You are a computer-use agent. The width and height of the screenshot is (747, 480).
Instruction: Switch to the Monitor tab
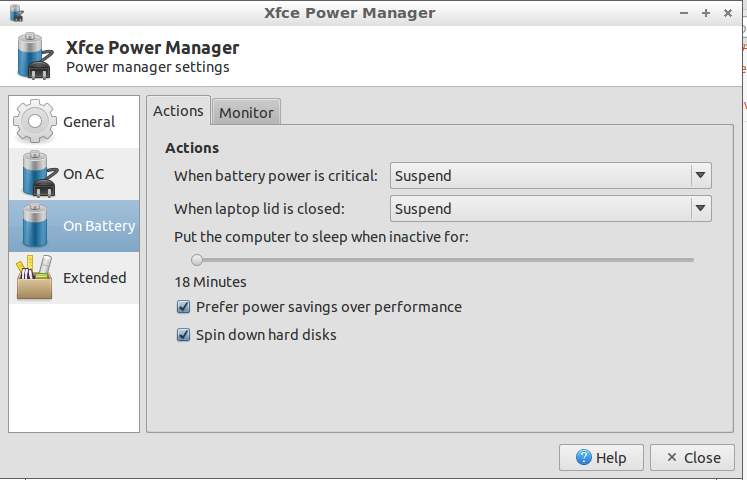click(246, 112)
